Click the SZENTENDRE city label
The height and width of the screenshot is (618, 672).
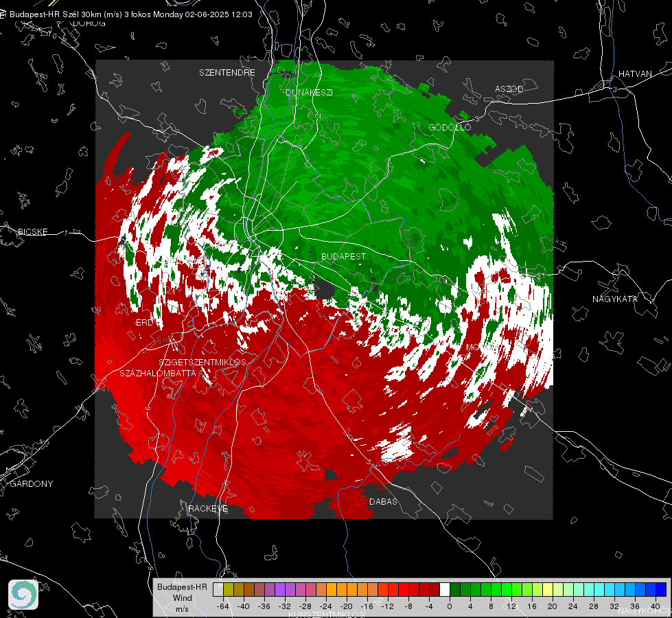227,73
